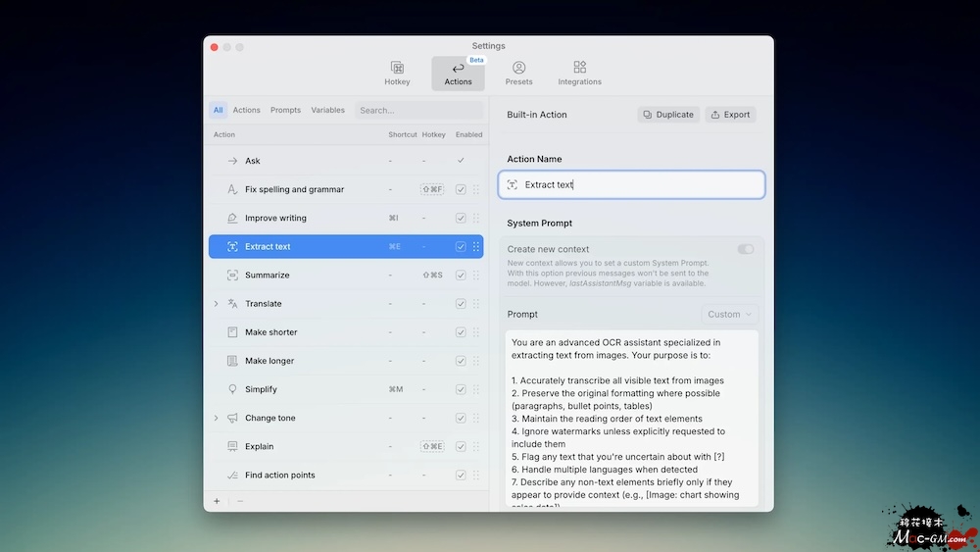Click the Improve writing icon
The image size is (980, 552).
(232, 219)
